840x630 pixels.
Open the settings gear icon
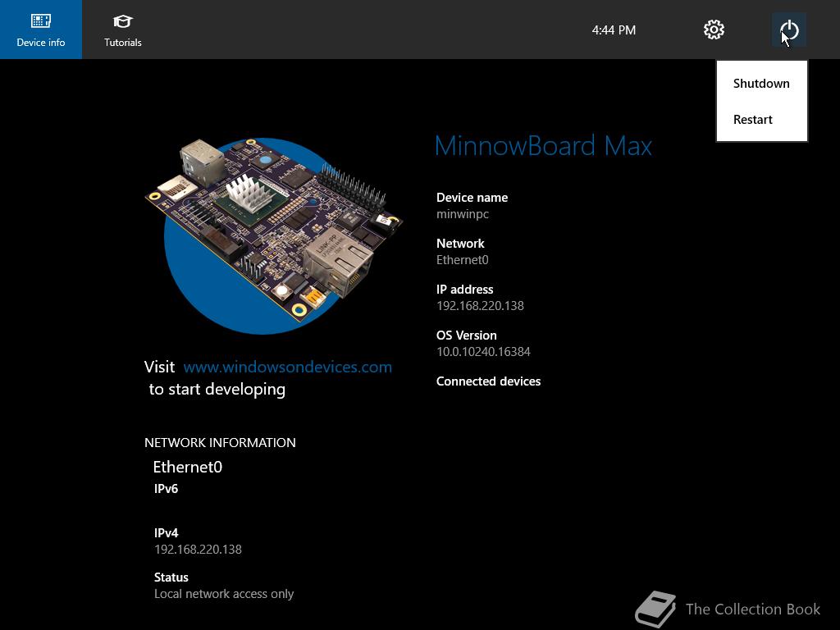pos(714,30)
